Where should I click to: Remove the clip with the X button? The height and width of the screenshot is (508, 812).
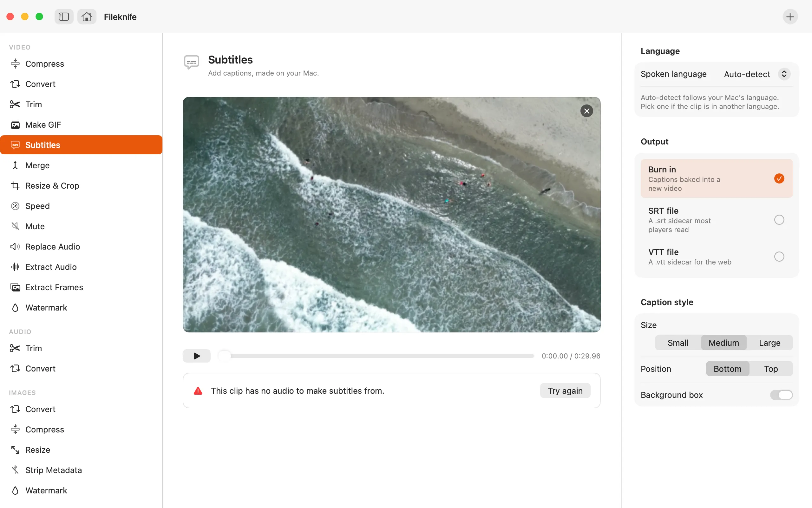tap(586, 111)
